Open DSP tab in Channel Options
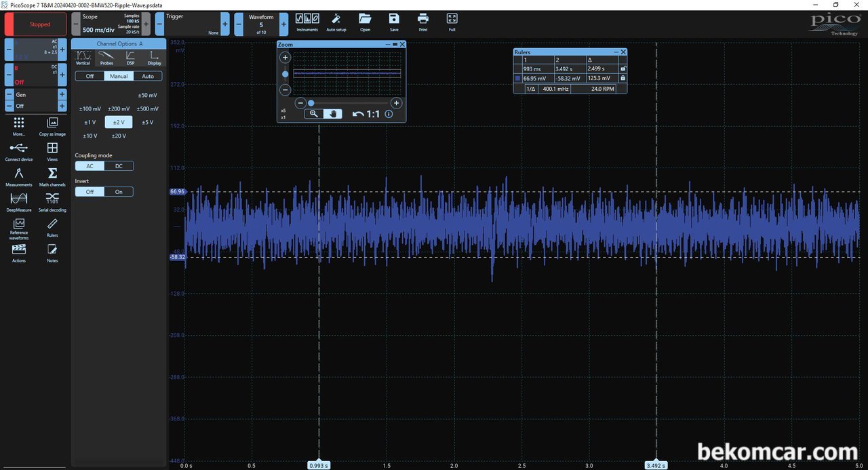The width and height of the screenshot is (868, 470). pos(130,58)
